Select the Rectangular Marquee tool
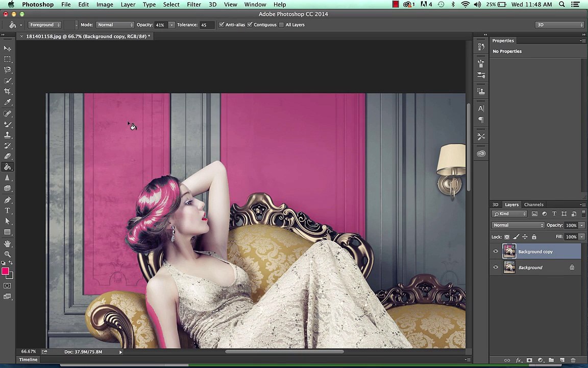Screen dimensions: 588x368 (7, 59)
